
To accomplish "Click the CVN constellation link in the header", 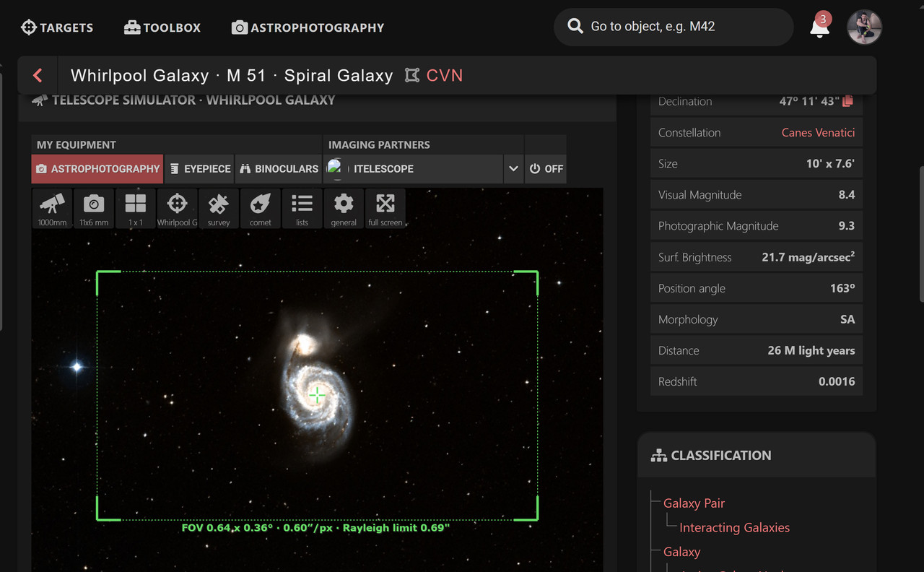I will 445,75.
